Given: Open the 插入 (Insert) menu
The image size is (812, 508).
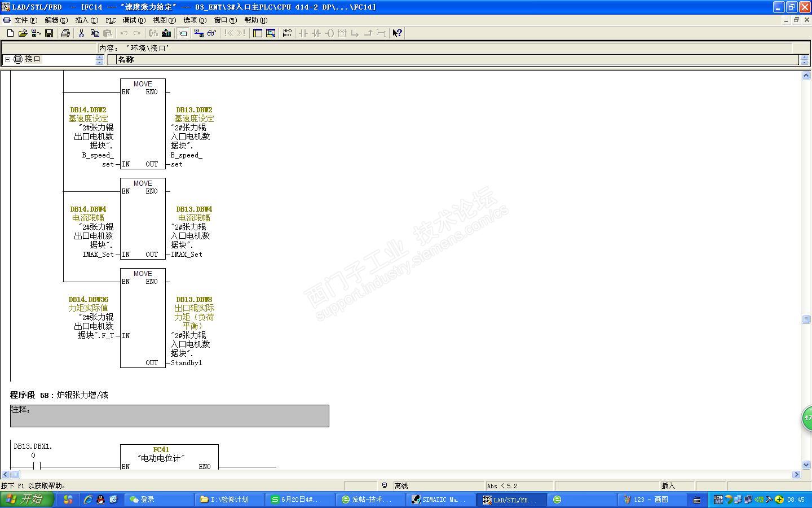Looking at the screenshot, I should coord(86,20).
